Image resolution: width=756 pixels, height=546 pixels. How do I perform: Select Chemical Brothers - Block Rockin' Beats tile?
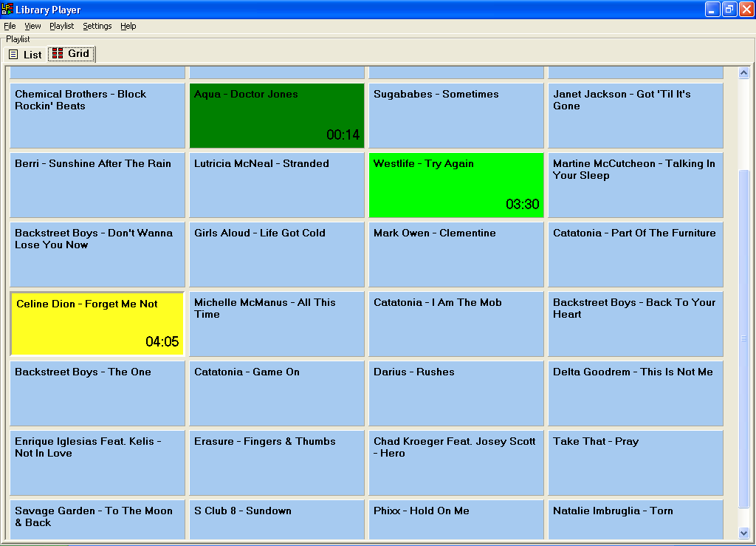[97, 116]
